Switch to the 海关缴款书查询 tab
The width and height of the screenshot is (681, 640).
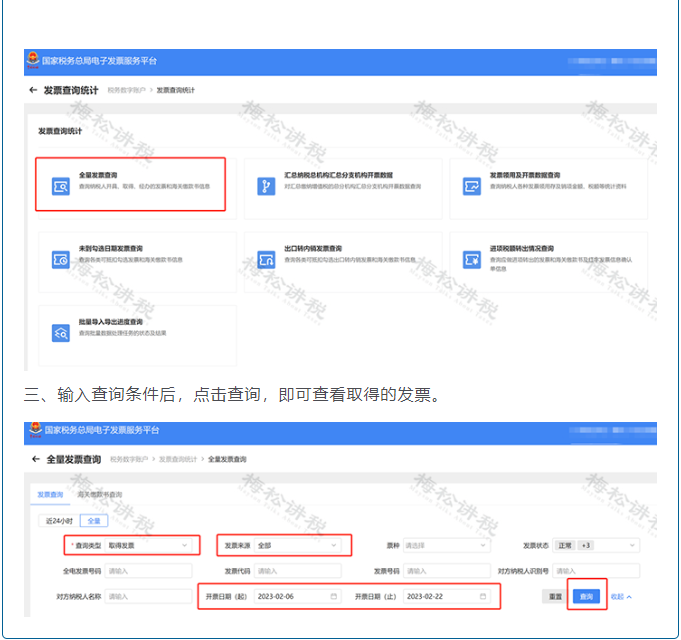99,495
